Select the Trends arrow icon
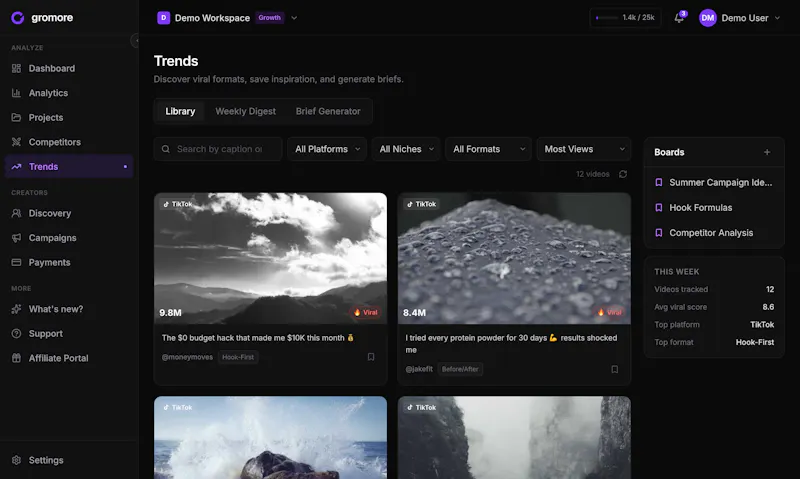 tap(16, 166)
